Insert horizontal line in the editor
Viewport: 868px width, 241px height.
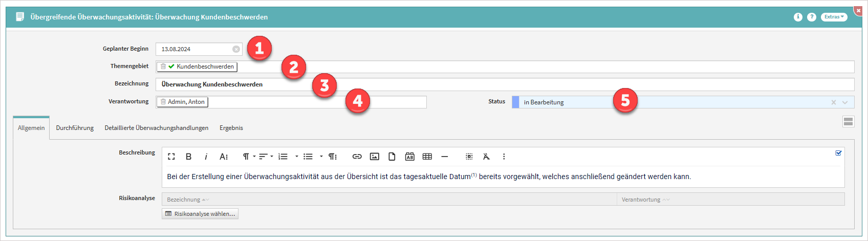[x=445, y=157]
